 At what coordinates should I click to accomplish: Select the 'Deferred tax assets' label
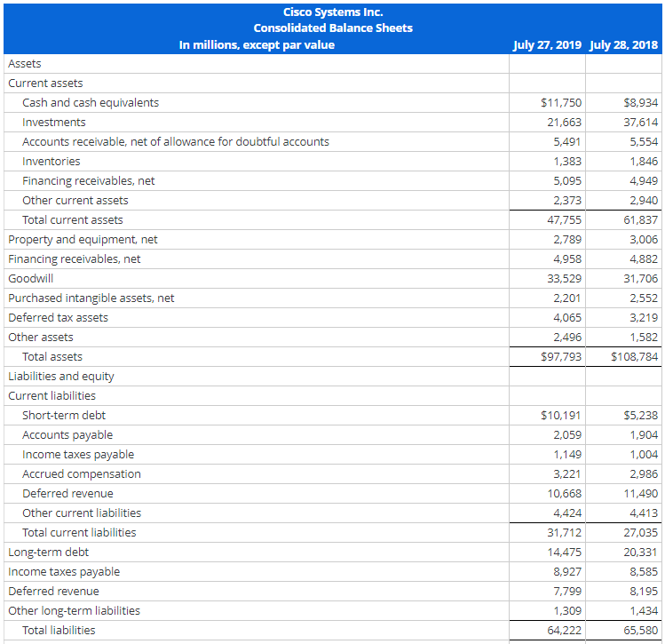point(58,317)
